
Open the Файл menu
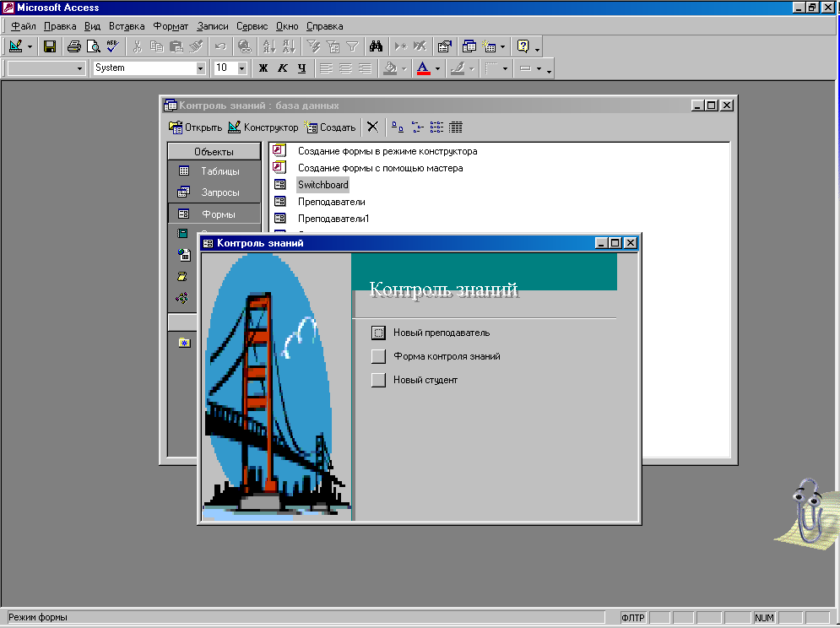(24, 26)
